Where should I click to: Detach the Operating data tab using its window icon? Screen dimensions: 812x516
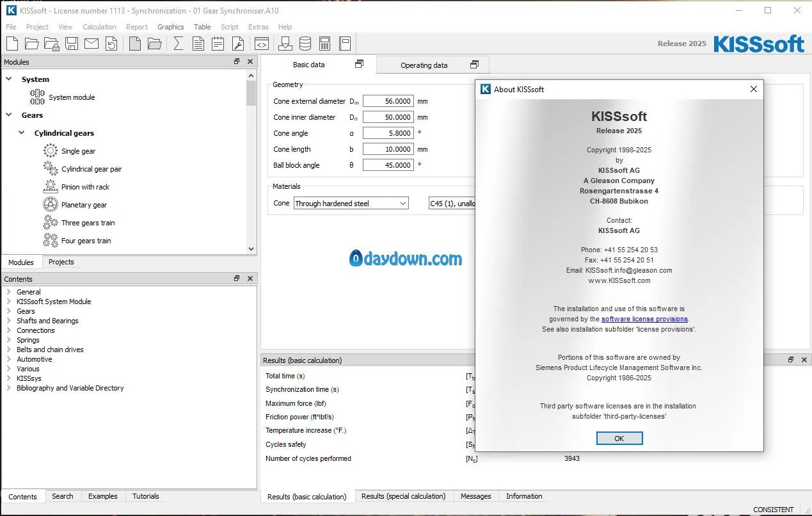[x=474, y=65]
